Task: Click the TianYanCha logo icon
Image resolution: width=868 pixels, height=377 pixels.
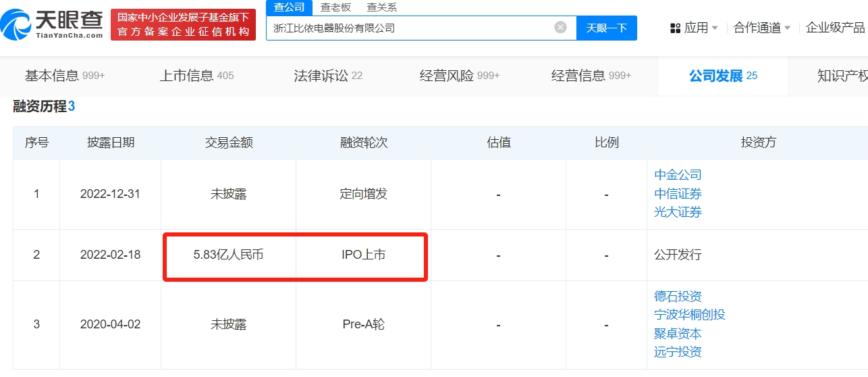Action: point(17,24)
